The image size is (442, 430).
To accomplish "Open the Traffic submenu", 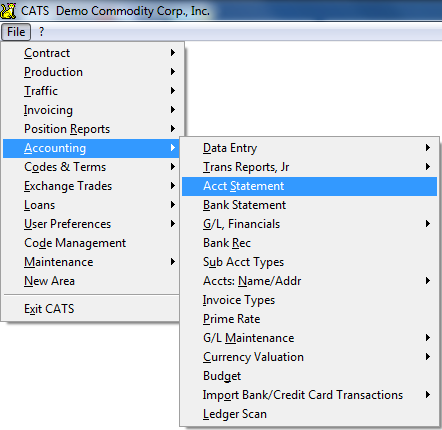I will [91, 91].
